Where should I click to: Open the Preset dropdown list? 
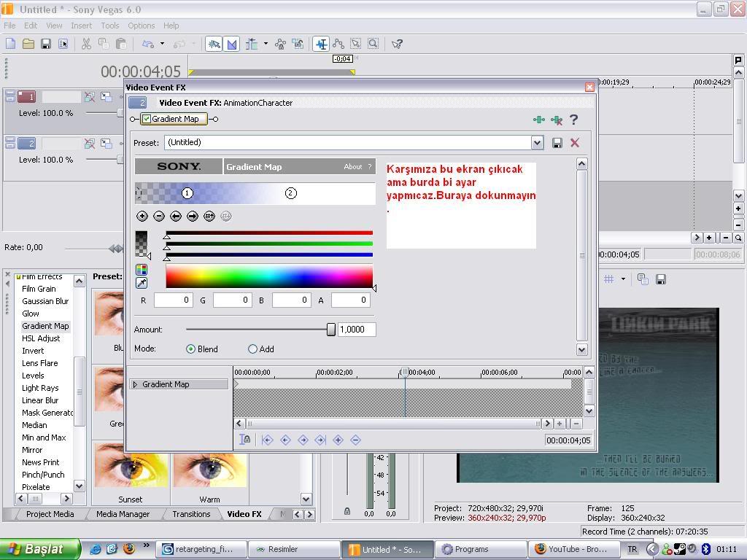[x=538, y=142]
